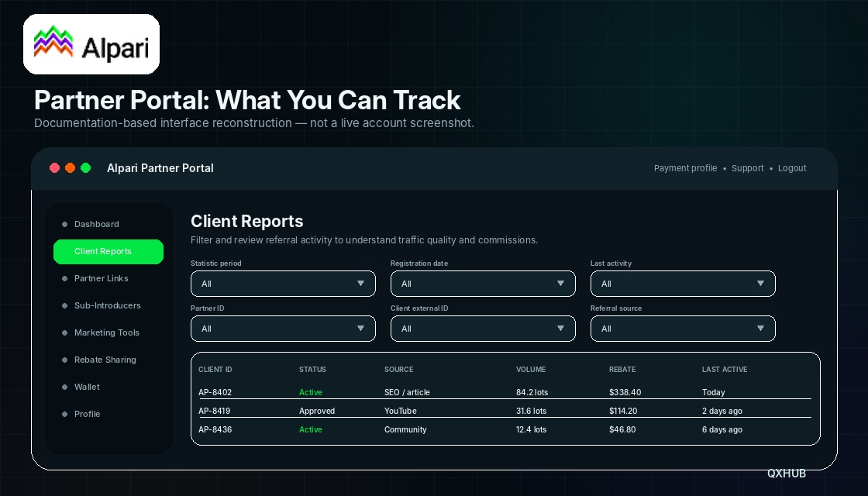
Task: Click the Today last active cell
Action: [714, 392]
